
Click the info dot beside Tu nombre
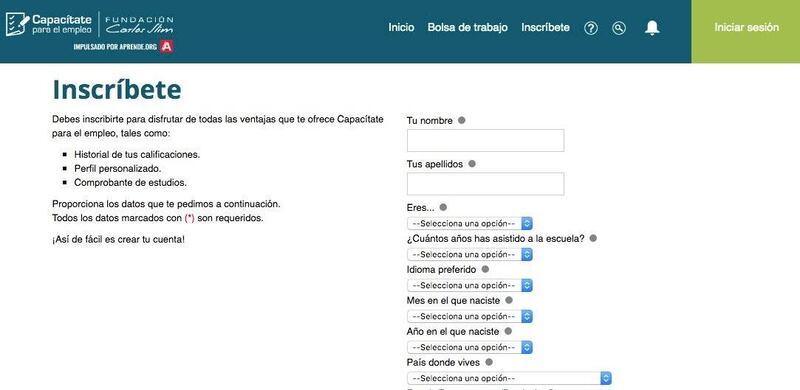pyautogui.click(x=461, y=120)
